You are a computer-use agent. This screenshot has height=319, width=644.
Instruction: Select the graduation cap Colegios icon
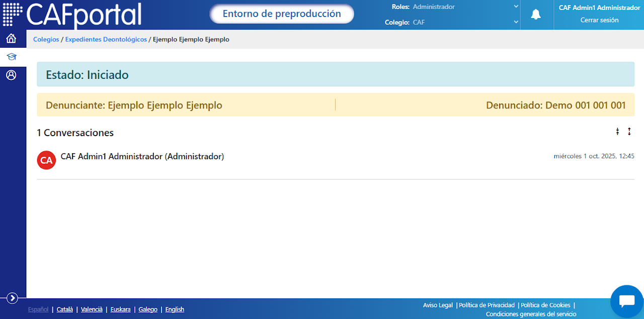pyautogui.click(x=11, y=57)
